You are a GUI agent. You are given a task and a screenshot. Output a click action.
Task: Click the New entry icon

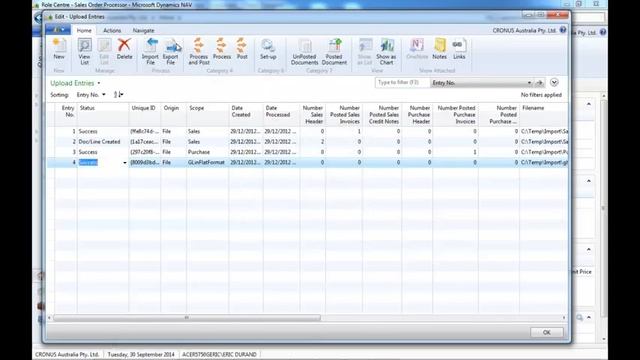coord(59,49)
